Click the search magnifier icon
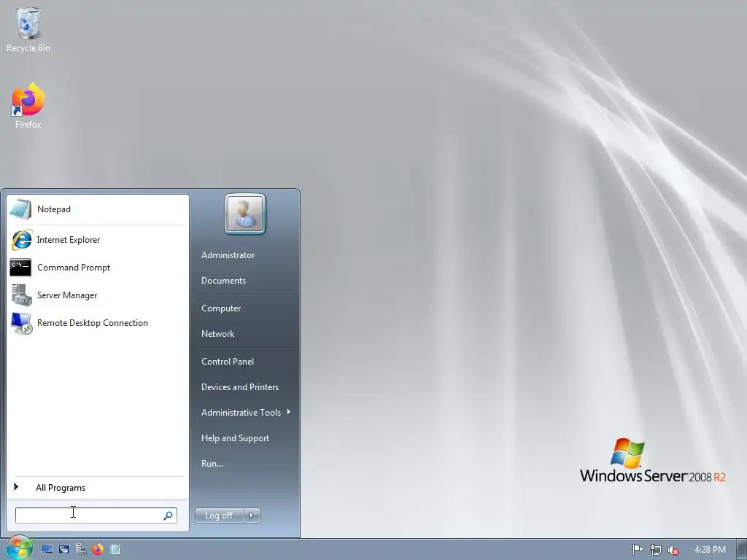This screenshot has height=560, width=747. pyautogui.click(x=168, y=516)
